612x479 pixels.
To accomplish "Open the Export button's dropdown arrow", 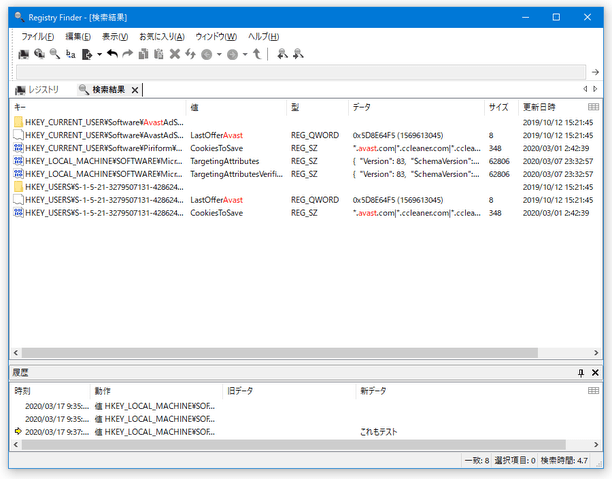I will [x=100, y=54].
